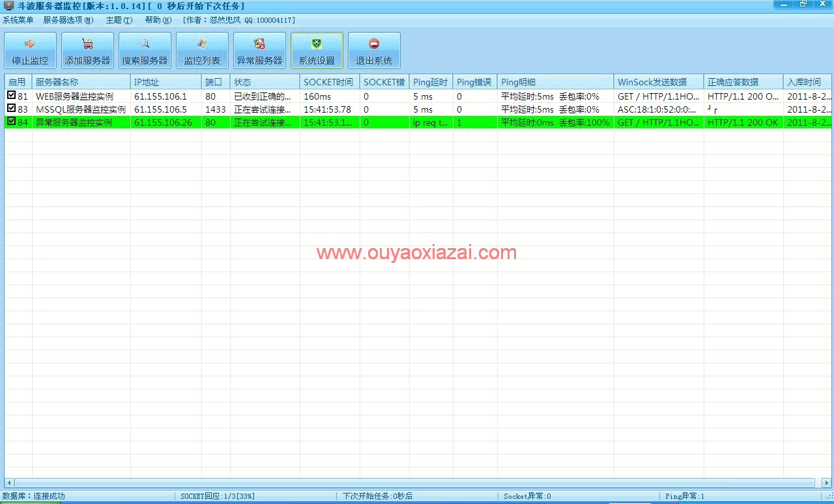Click the 停止监控 toolbar button
The width and height of the screenshot is (834, 504).
(30, 50)
